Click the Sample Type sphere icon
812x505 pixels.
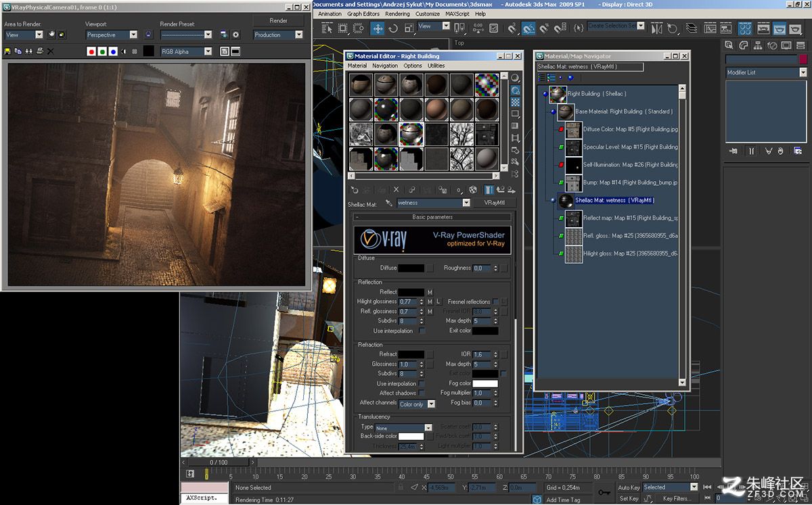point(516,78)
